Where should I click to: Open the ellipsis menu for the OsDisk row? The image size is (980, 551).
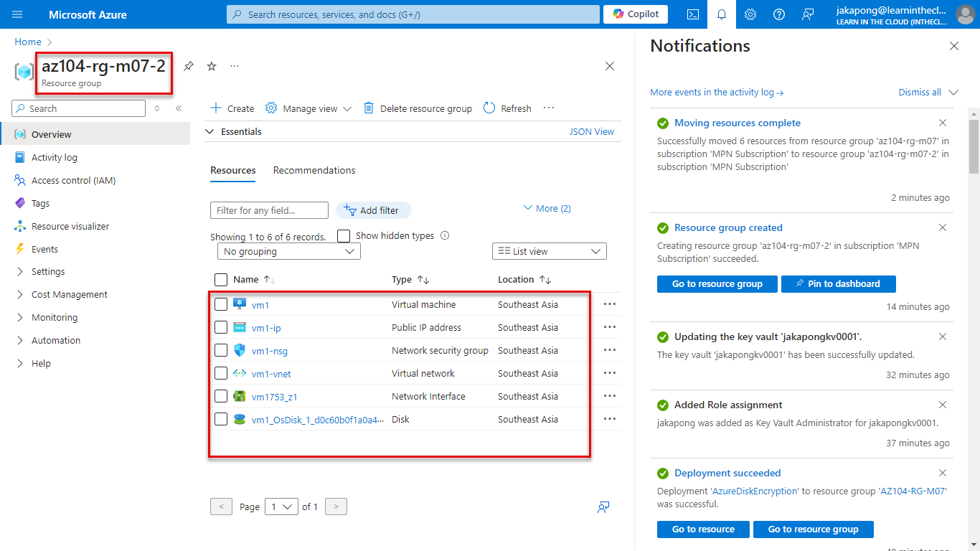(610, 419)
